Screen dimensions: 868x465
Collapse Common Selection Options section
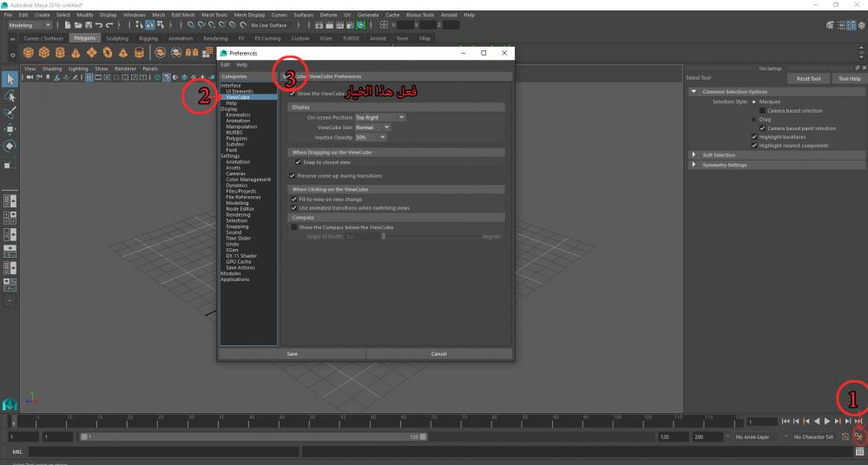tap(694, 92)
